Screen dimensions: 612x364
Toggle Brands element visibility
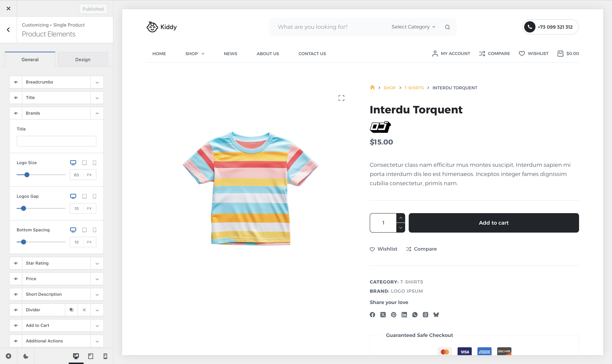click(x=16, y=113)
